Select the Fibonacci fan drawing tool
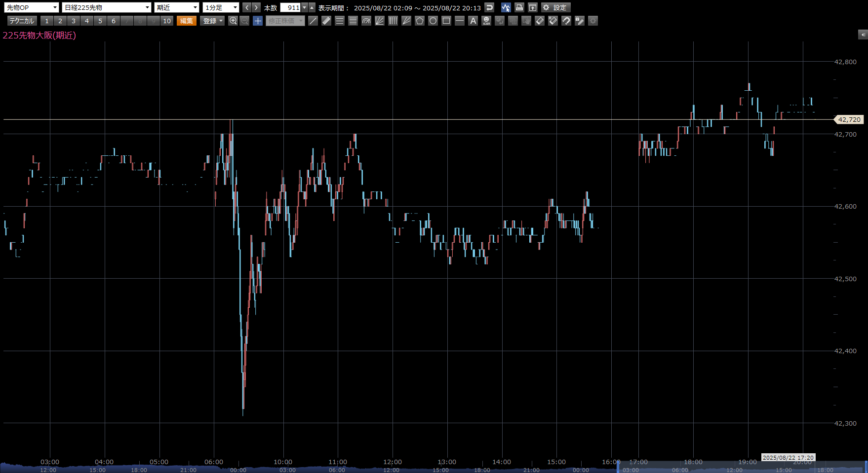 tap(380, 21)
